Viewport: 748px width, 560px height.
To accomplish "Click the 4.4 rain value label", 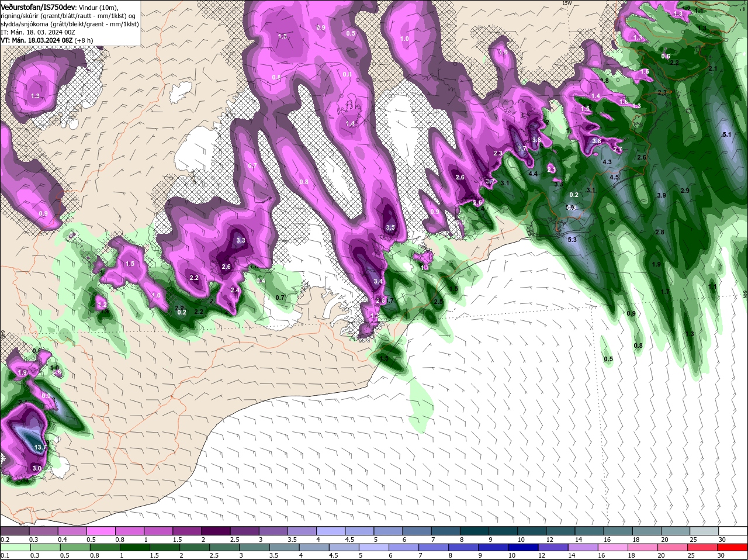I will (533, 174).
